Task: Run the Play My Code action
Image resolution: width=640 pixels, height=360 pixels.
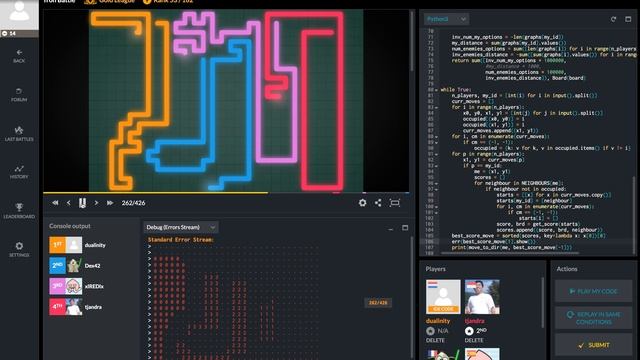Action: [593, 291]
